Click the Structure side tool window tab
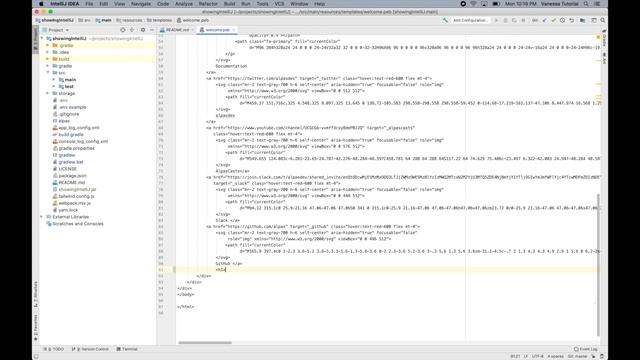The width and height of the screenshot is (640, 360). pyautogui.click(x=36, y=294)
